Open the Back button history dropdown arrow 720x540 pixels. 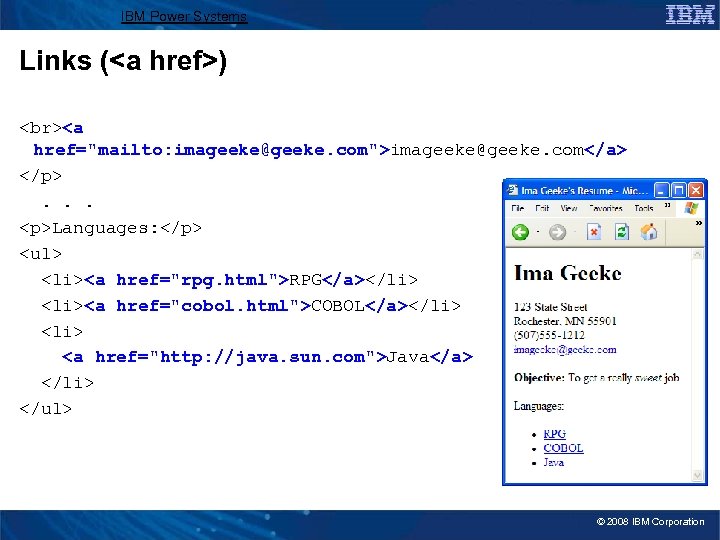538,232
